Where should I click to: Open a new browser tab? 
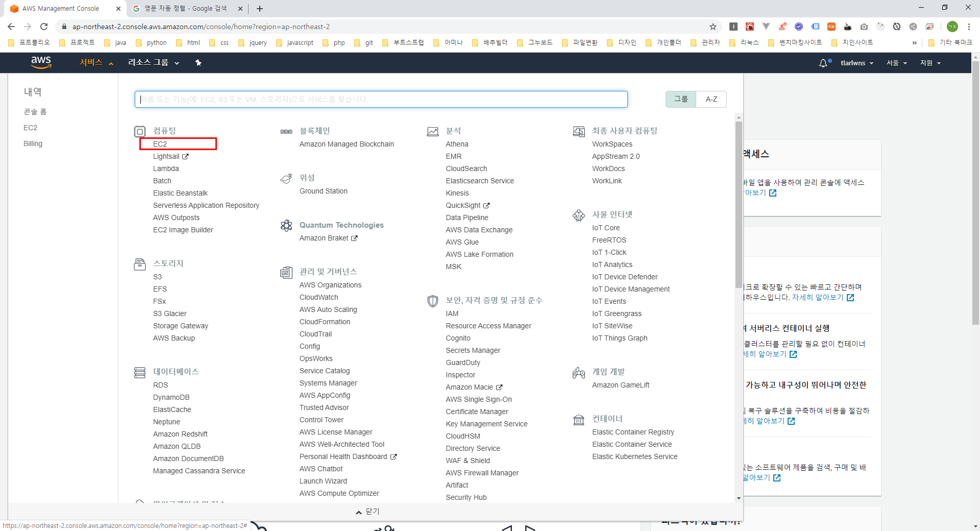(260, 9)
